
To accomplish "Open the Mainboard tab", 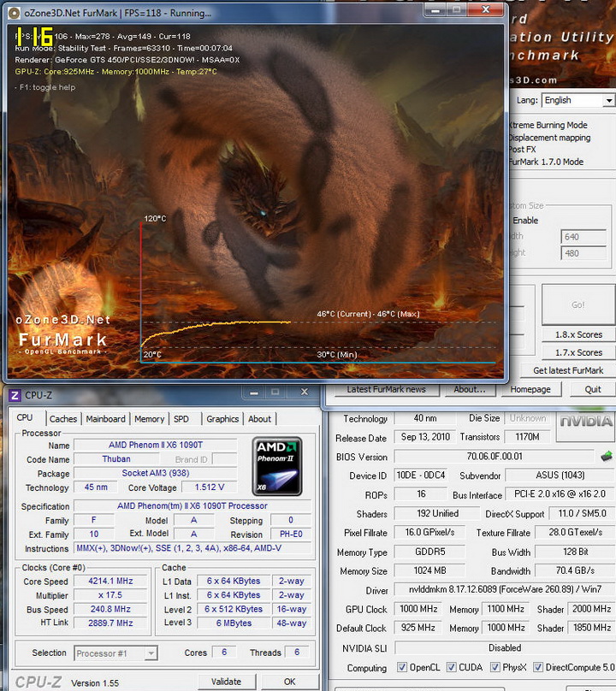I will click(105, 419).
